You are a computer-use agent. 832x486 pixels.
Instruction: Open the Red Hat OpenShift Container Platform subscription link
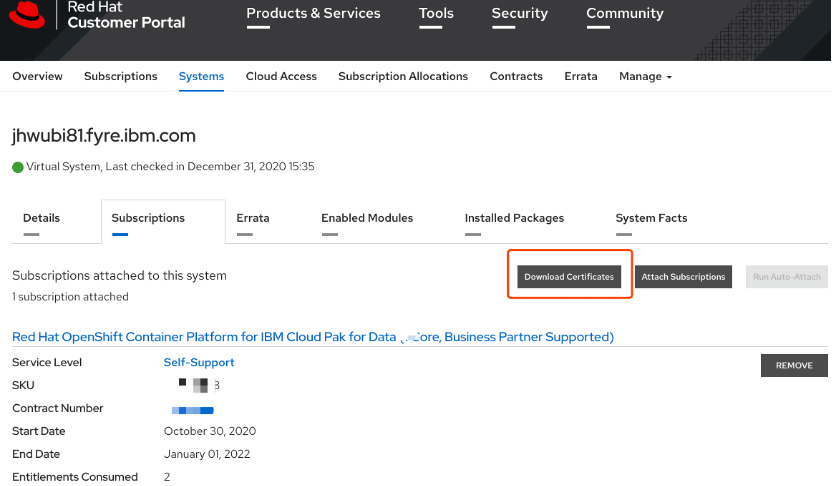(x=313, y=337)
